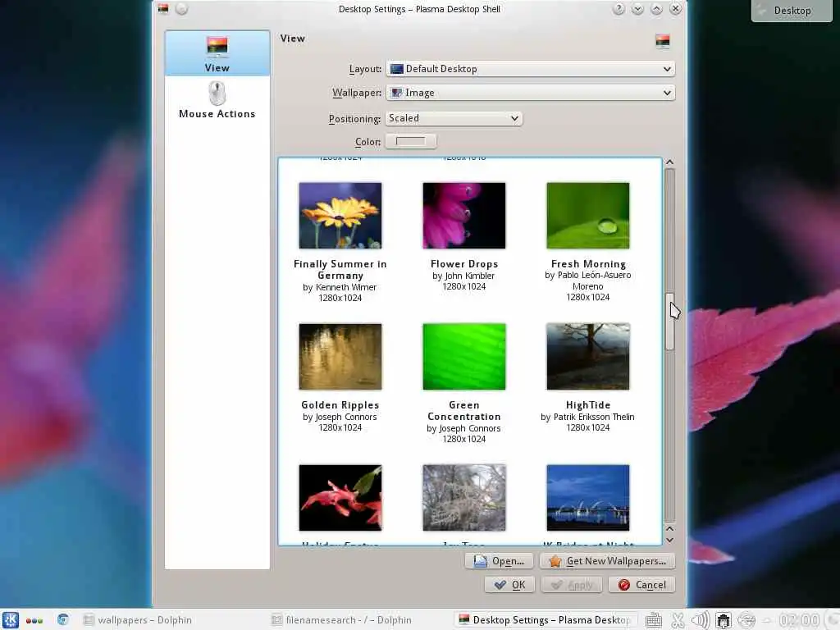
Task: Click Get New Wallpapers... button
Action: (607, 561)
